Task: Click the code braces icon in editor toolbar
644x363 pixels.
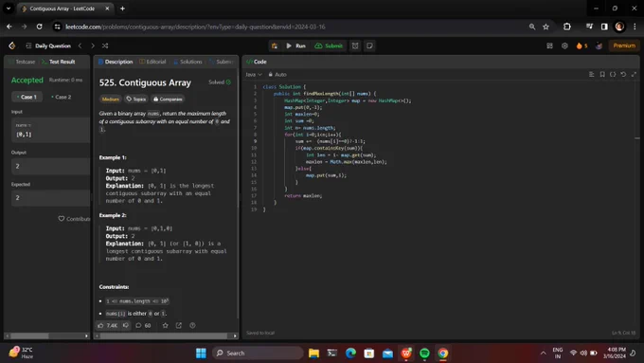Action: [613, 75]
